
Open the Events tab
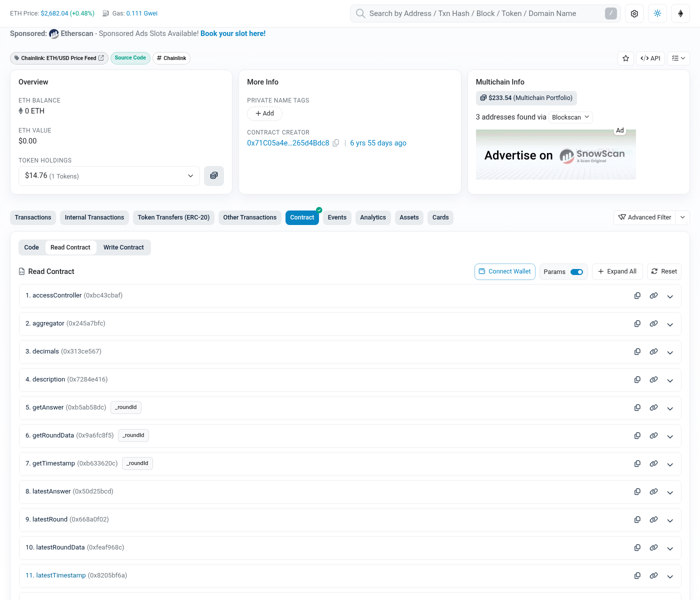point(337,217)
